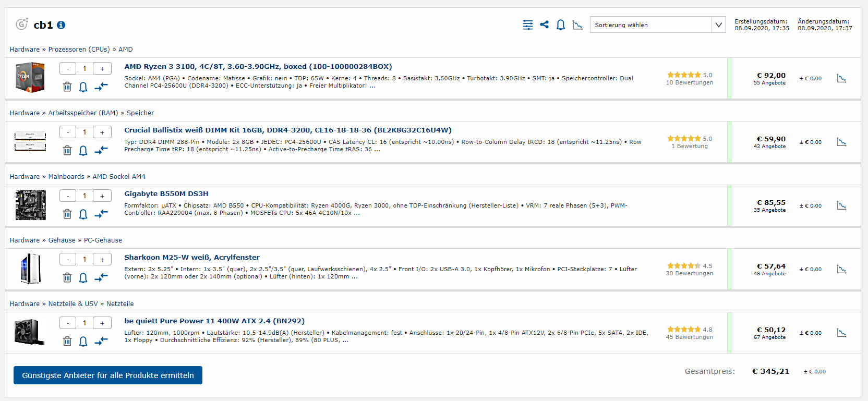Go to Netzteile & USV breadcrumb
The height and width of the screenshot is (401, 868).
pyautogui.click(x=73, y=304)
